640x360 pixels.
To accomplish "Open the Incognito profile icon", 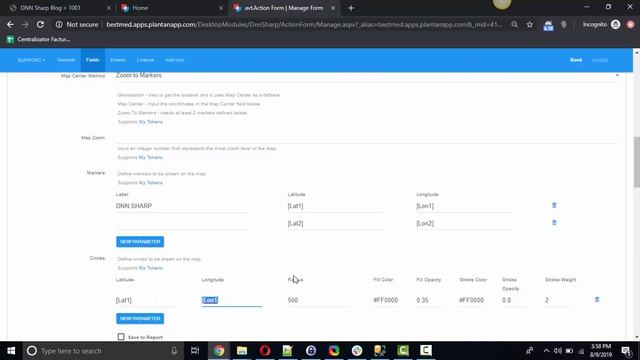I will click(615, 24).
